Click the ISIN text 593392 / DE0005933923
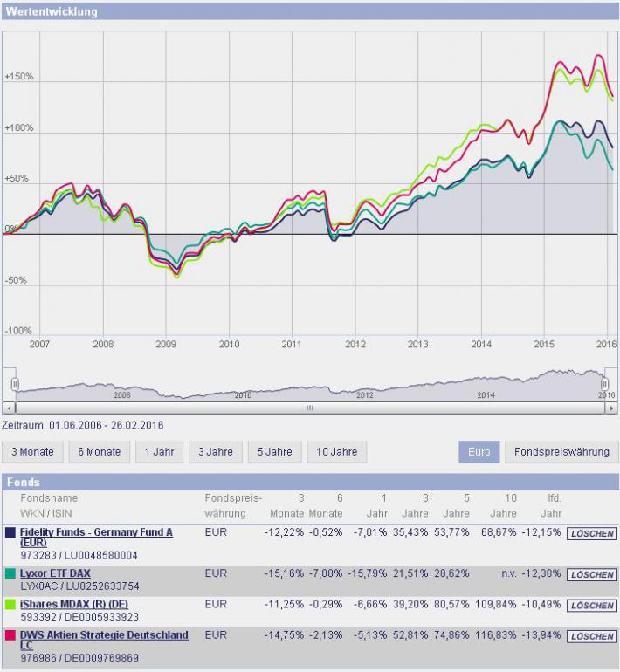Viewport: 620px width, 672px height. point(79,617)
